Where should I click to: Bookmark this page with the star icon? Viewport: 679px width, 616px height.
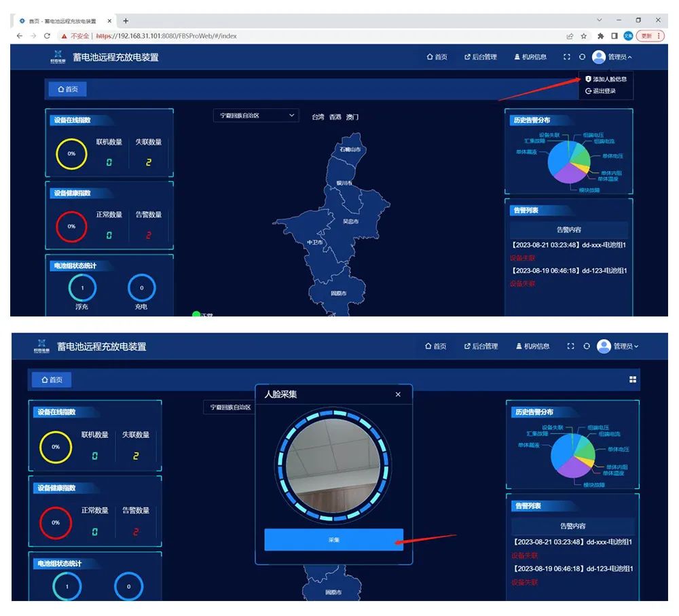point(584,35)
